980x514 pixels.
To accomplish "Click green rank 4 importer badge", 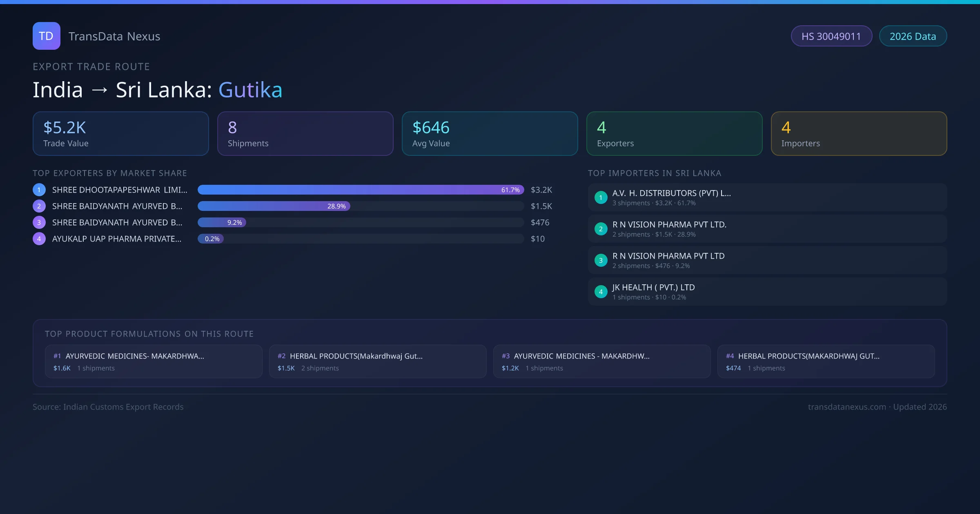I will click(601, 292).
